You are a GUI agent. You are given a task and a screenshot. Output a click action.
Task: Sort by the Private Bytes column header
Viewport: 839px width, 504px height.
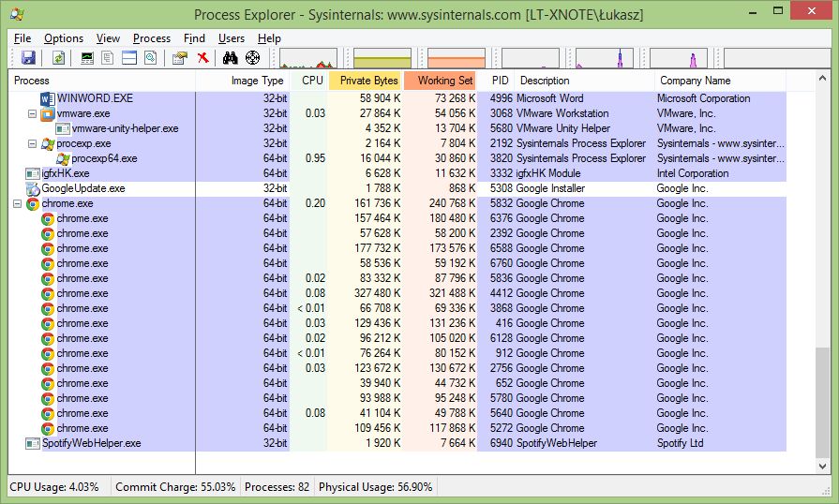tap(366, 81)
